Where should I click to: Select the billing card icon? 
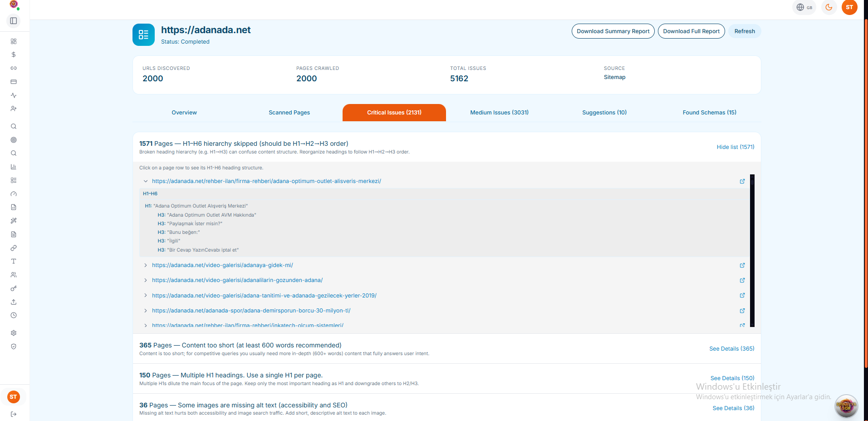tap(14, 82)
